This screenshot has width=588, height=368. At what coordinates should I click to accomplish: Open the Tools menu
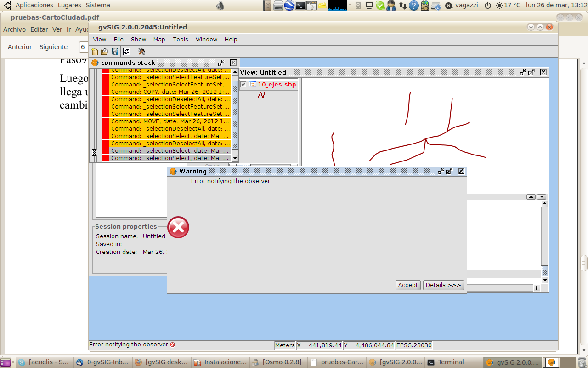[181, 40]
